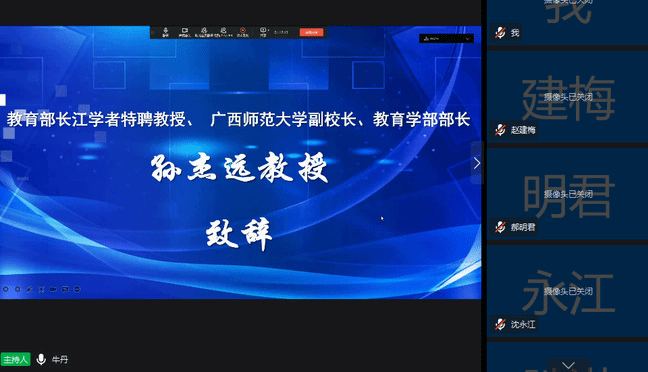This screenshot has height=372, width=648.
Task: Click the microphone icon in the shared toolbar
Action: click(165, 32)
